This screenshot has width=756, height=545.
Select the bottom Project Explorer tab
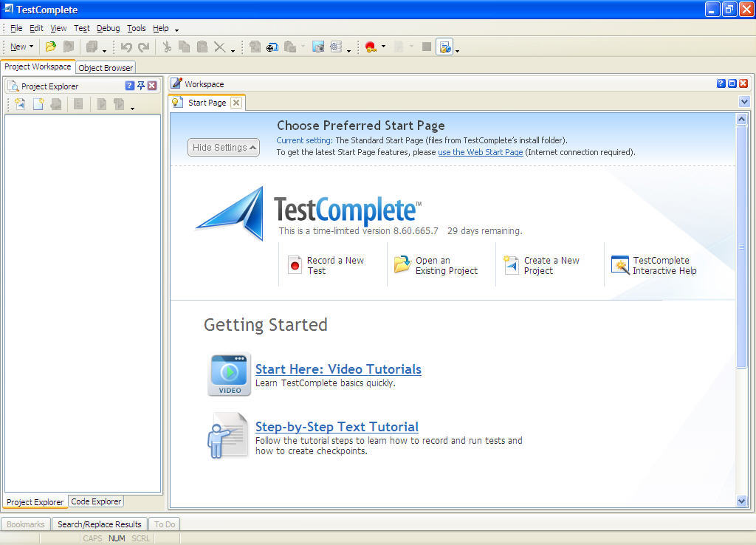click(x=35, y=502)
